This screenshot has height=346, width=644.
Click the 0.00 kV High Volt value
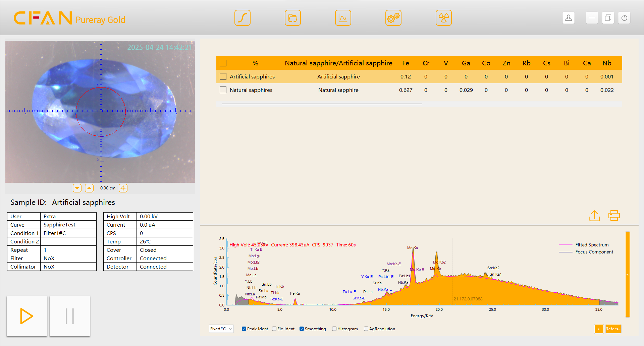pyautogui.click(x=149, y=216)
